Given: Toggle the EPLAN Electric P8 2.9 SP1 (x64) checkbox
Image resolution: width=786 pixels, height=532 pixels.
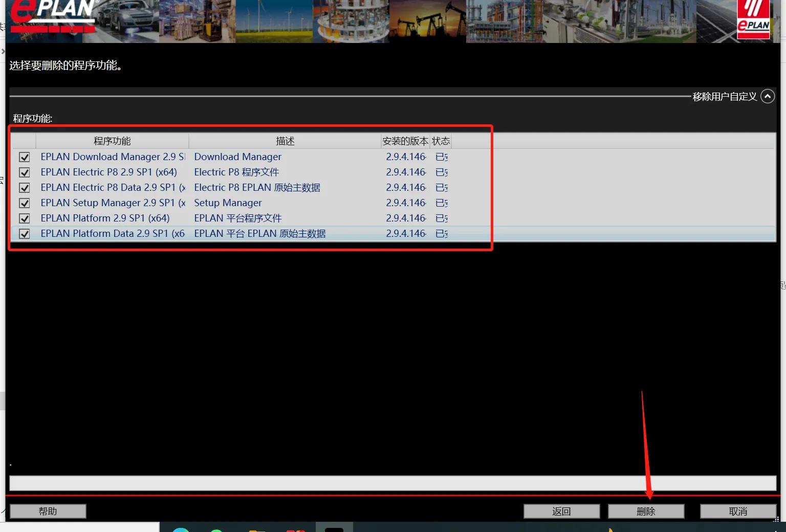Looking at the screenshot, I should (x=24, y=172).
